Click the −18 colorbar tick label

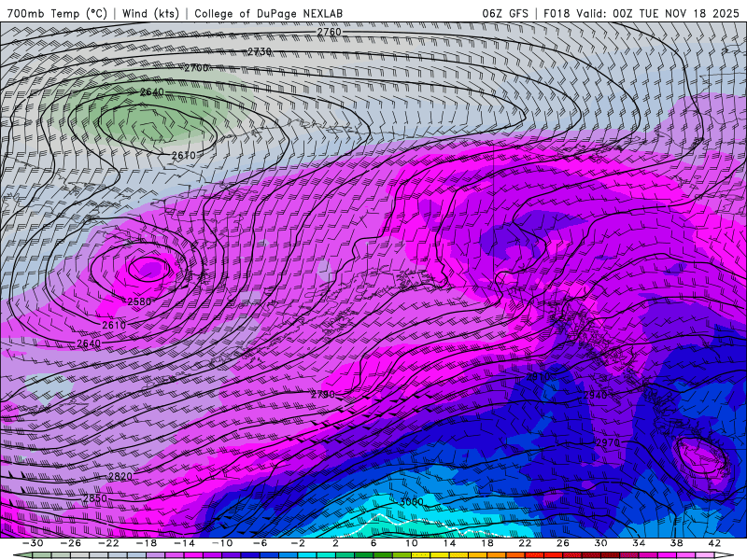[x=147, y=543]
